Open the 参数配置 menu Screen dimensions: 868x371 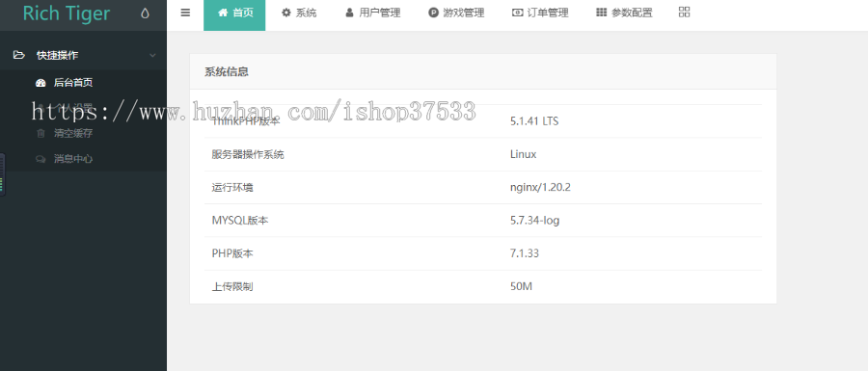pos(624,13)
